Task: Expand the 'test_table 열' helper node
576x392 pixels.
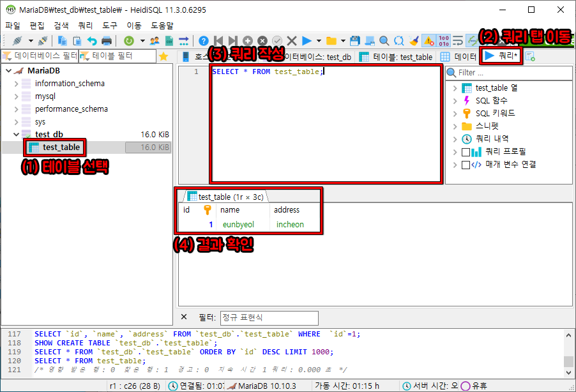Action: click(455, 88)
